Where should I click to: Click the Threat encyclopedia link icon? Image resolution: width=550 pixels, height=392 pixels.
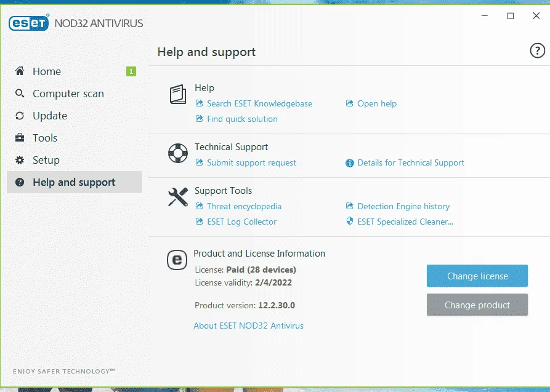(x=199, y=206)
